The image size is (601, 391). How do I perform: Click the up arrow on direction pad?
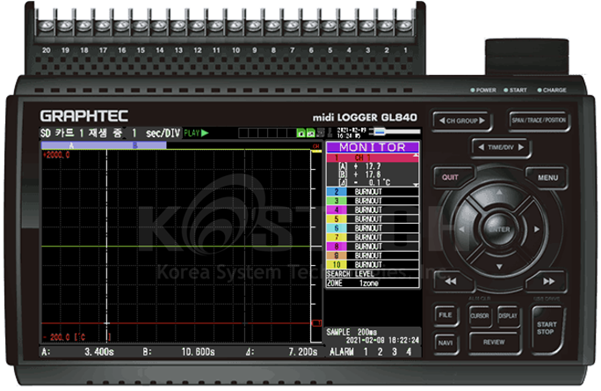499,192
